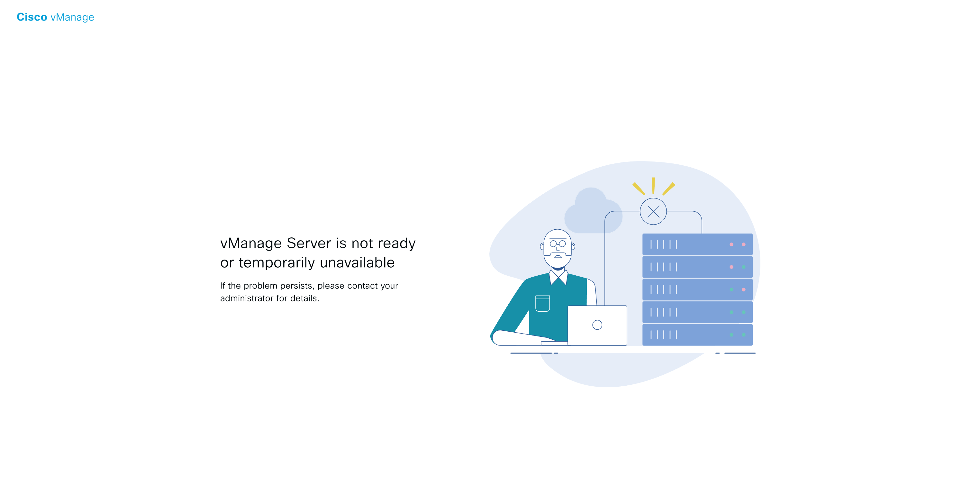
Task: Click the man's teal shirt pocket
Action: coord(542,304)
